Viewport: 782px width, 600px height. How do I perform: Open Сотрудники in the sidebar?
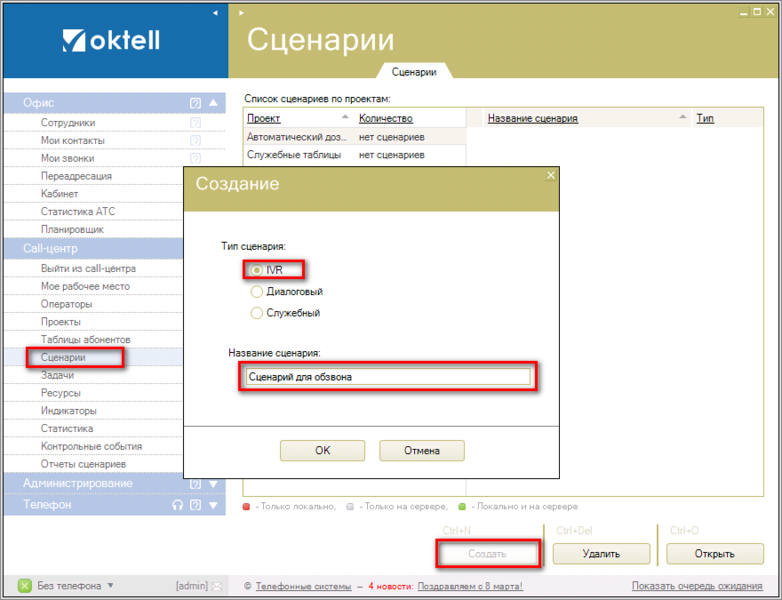tap(68, 123)
